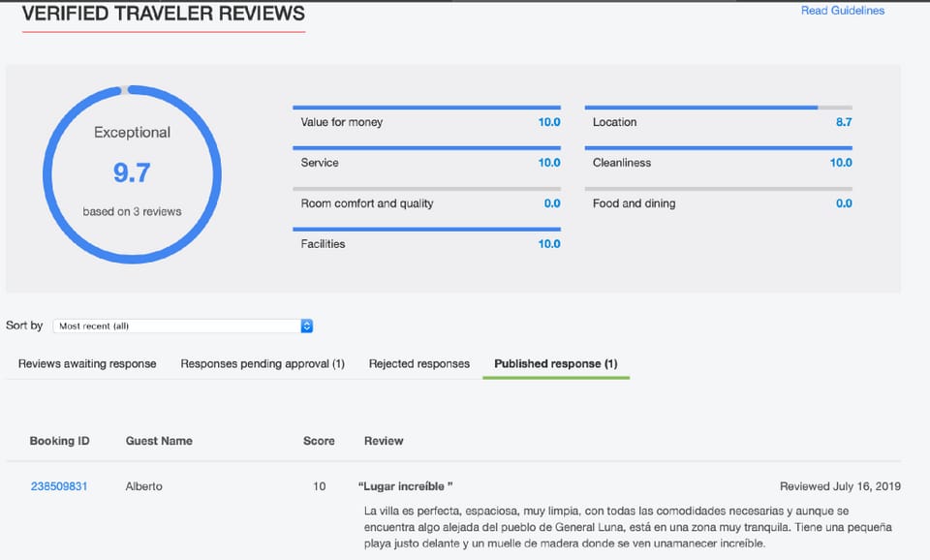Select the Published response (1) tab

[556, 363]
